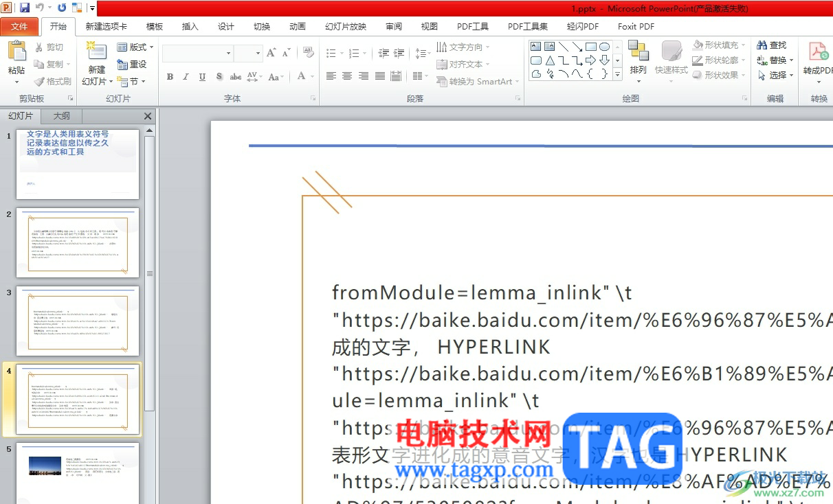This screenshot has height=504, width=833.
Task: Select the right arrow block shape
Action: point(591,60)
